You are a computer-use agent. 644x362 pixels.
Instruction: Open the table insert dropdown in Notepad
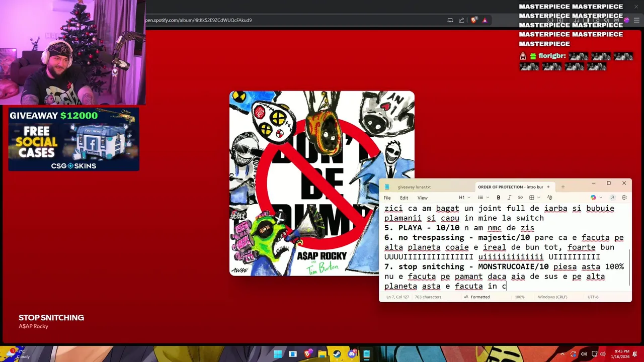pos(534,198)
